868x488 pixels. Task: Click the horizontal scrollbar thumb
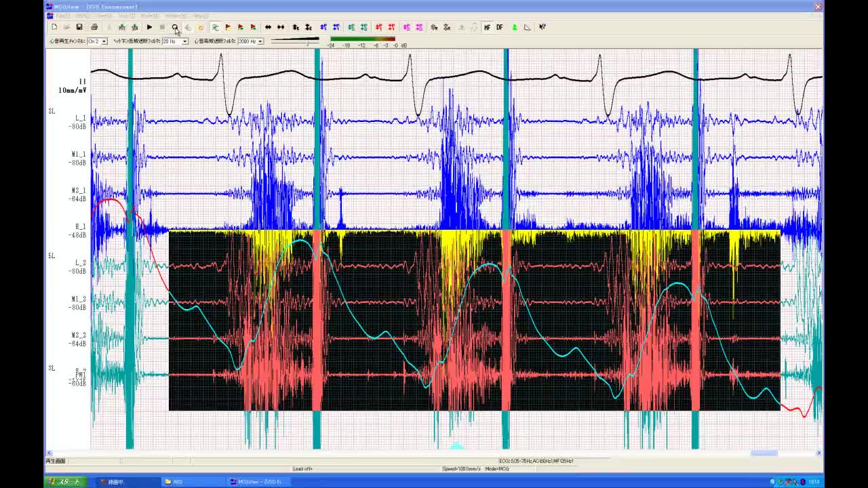[x=764, y=453]
